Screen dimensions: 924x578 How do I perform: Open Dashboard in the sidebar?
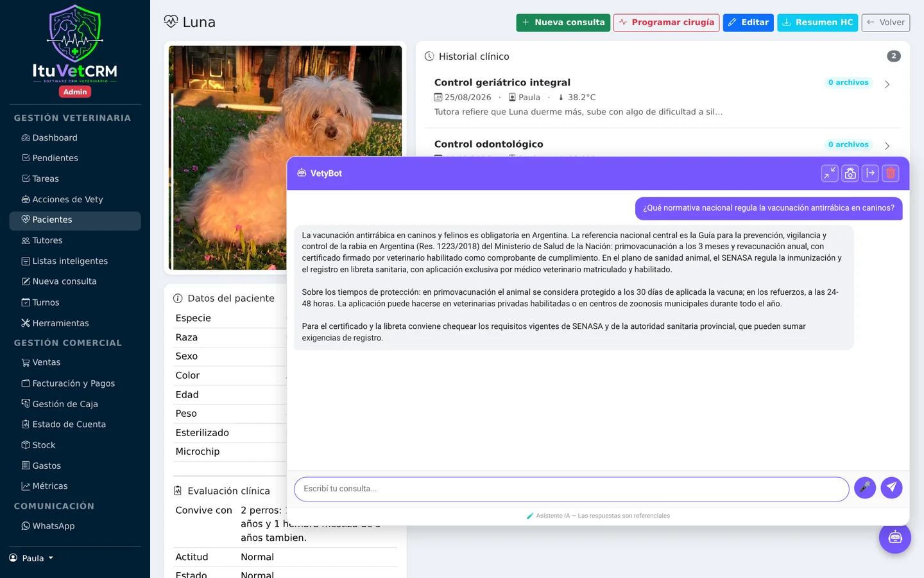tap(75, 137)
